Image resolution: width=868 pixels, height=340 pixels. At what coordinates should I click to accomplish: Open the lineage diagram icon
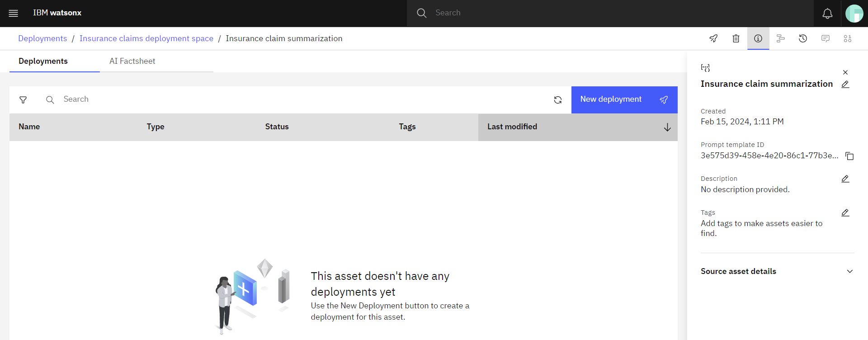(x=781, y=38)
